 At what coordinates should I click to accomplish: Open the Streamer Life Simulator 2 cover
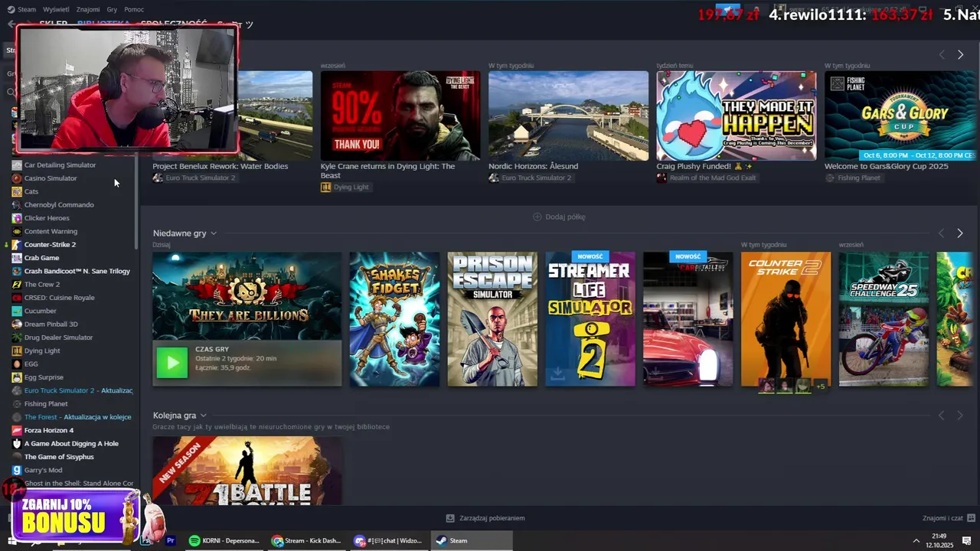point(590,319)
